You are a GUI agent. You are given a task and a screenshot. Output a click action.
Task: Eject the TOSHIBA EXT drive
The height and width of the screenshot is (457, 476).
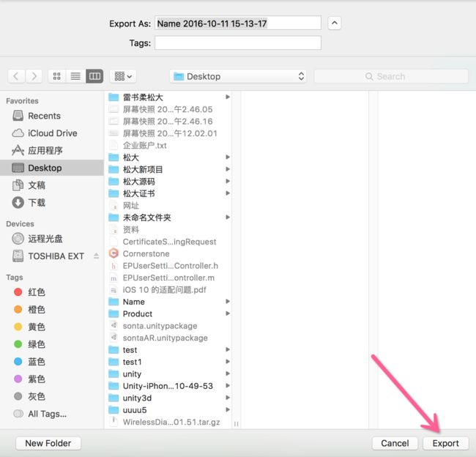[x=96, y=256]
